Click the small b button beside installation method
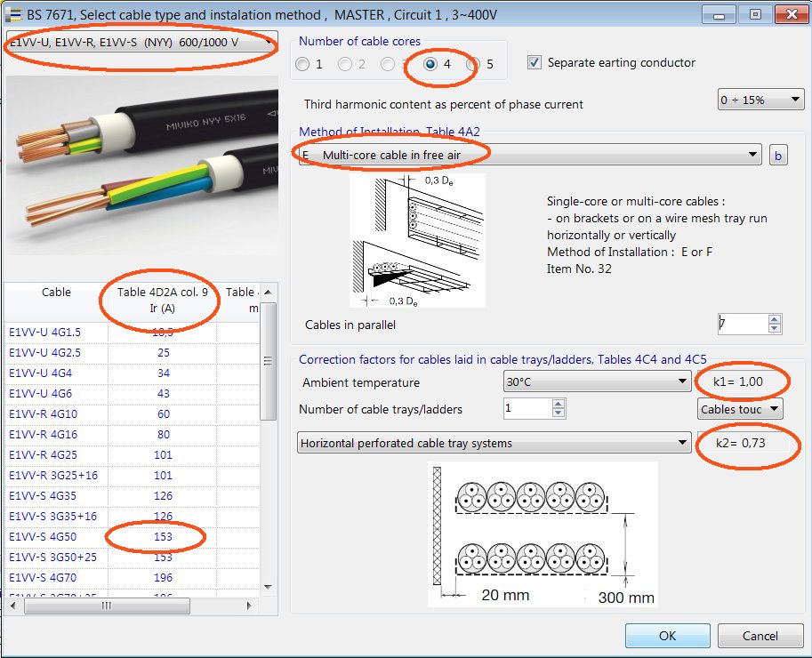The height and width of the screenshot is (658, 812). (x=778, y=154)
